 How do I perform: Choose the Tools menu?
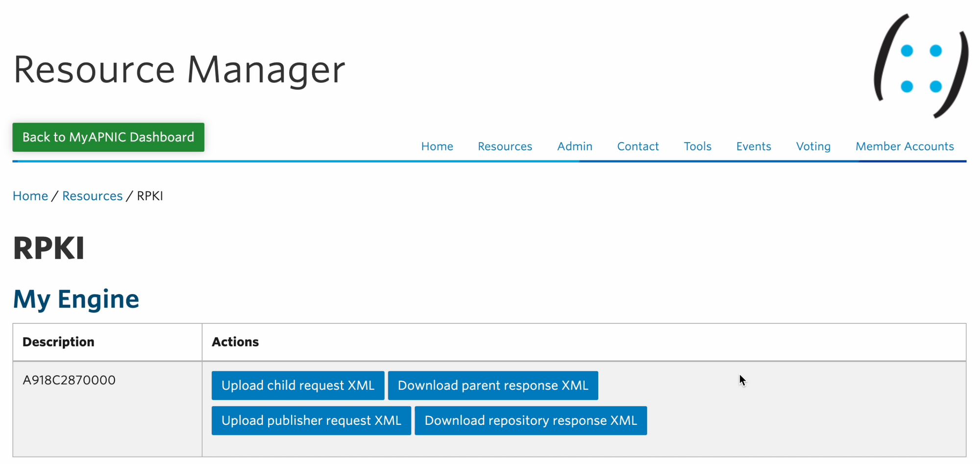[x=697, y=146]
